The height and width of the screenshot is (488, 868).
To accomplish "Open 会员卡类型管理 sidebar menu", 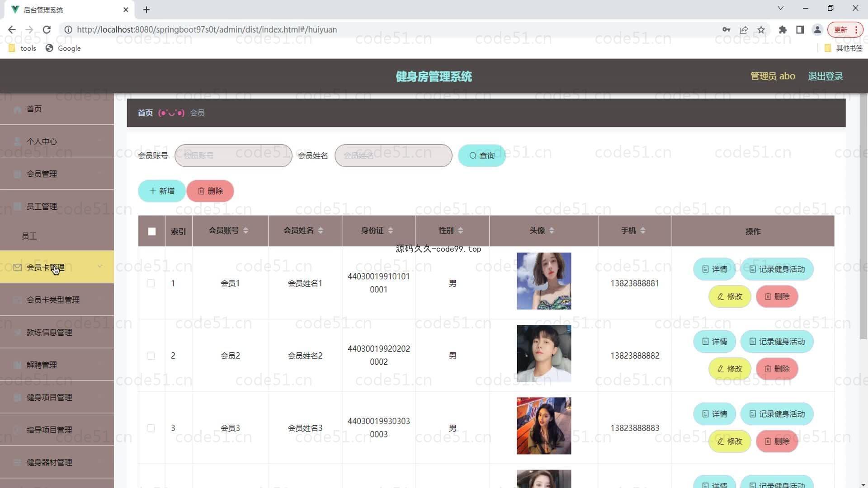I will (x=57, y=300).
